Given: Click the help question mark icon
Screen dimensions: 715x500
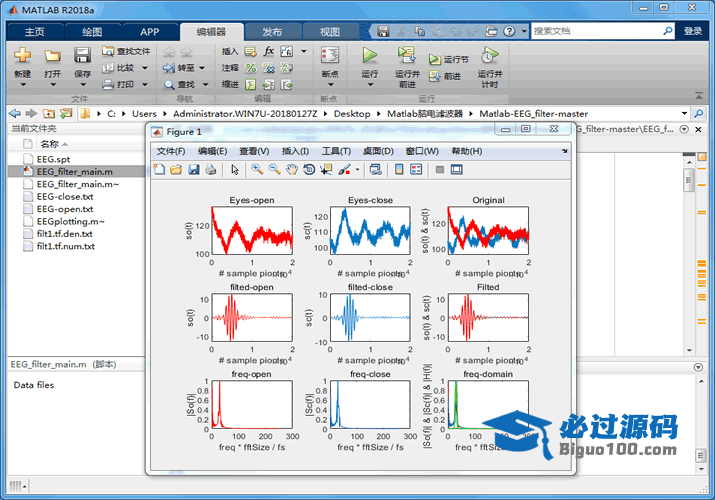Looking at the screenshot, I should pyautogui.click(x=509, y=31).
